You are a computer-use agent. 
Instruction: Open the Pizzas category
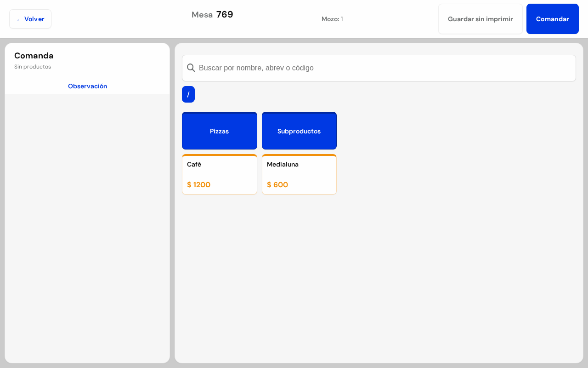[220, 131]
